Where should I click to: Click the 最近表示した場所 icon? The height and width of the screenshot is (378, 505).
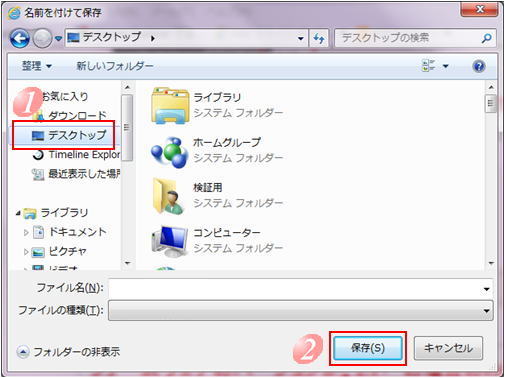[38, 174]
